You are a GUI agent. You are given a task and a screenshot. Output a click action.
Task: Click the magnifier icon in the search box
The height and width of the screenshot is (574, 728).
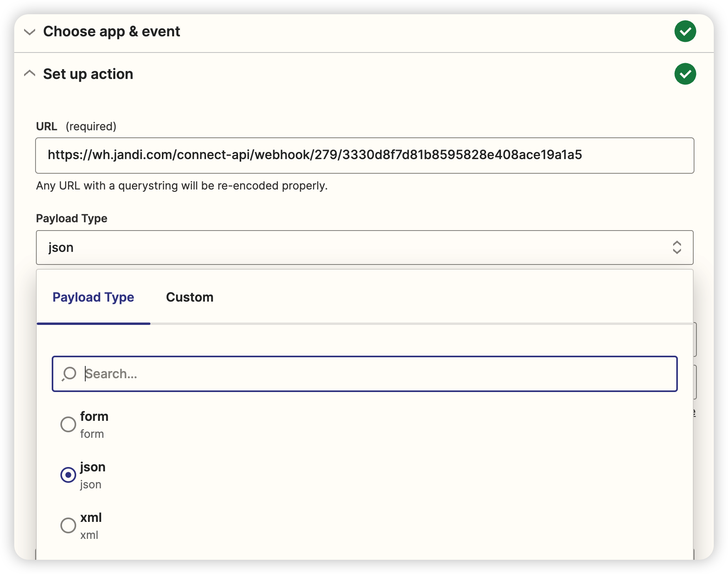coord(69,373)
